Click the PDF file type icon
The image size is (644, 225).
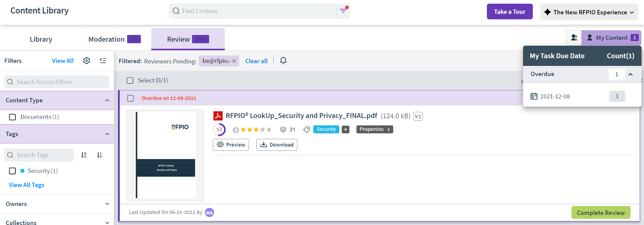coord(218,116)
